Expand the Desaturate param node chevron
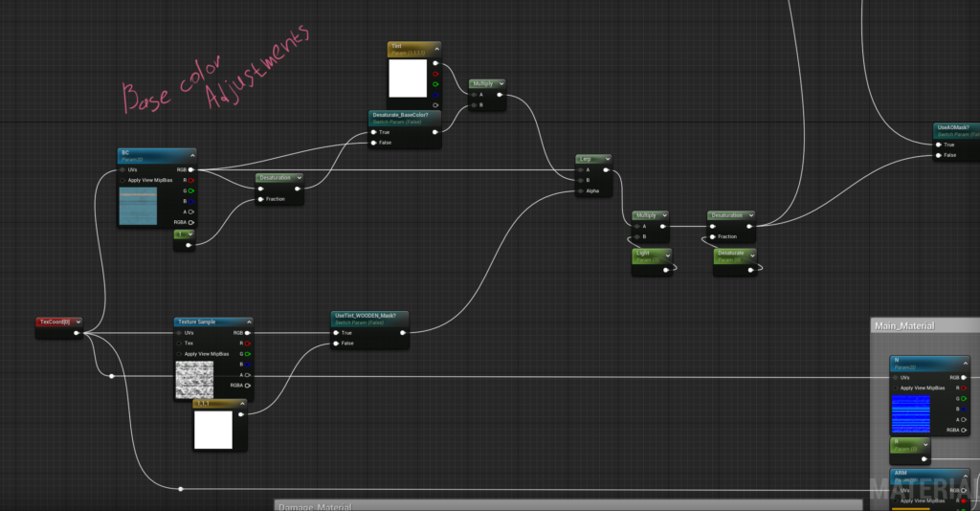 [x=752, y=256]
